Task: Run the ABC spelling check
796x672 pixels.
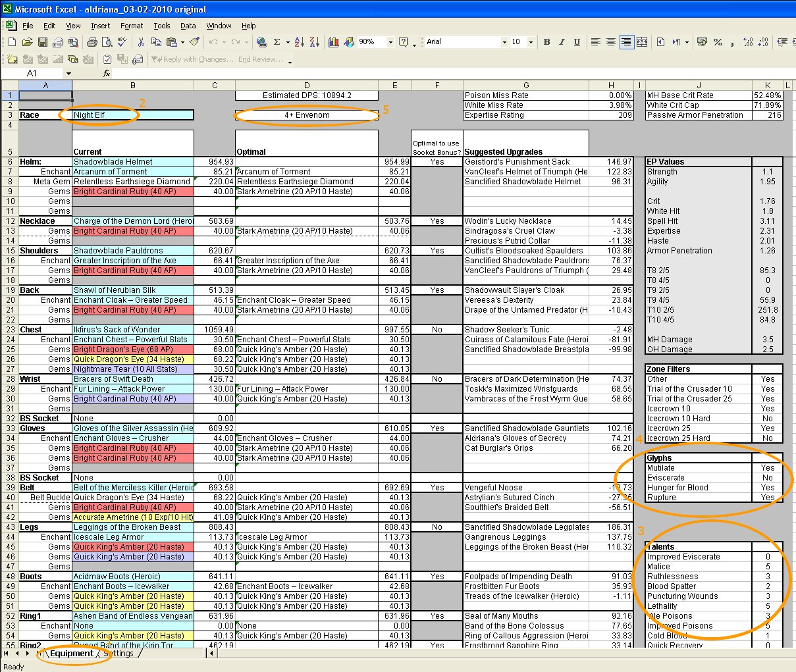Action: pyautogui.click(x=122, y=42)
